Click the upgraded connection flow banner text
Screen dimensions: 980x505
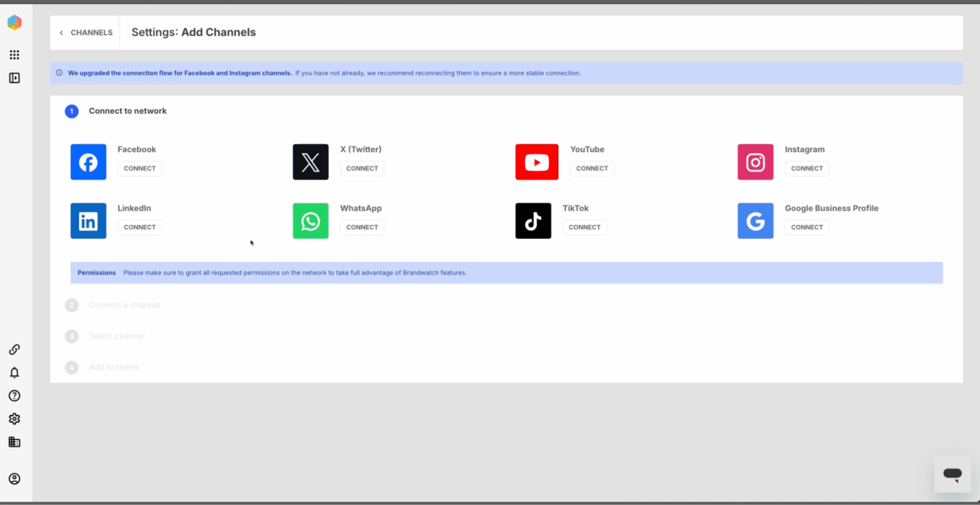pos(324,73)
